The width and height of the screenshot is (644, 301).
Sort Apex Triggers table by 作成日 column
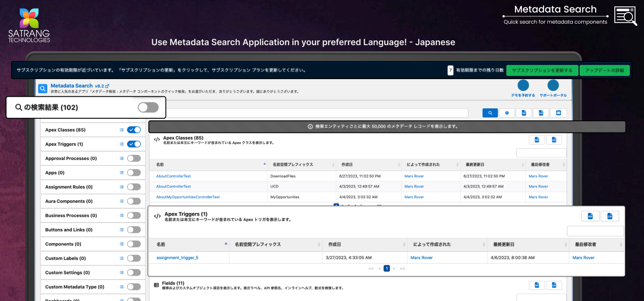coord(365,244)
